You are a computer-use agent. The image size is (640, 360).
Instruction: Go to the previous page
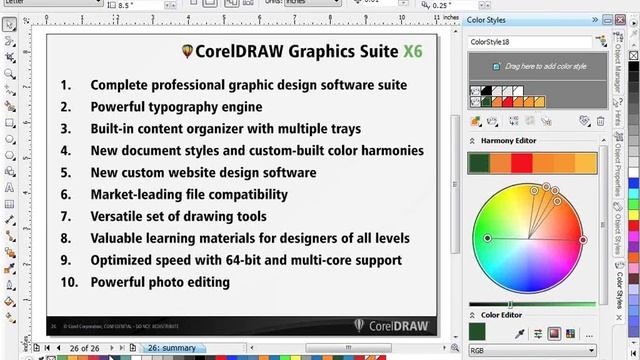click(58, 348)
